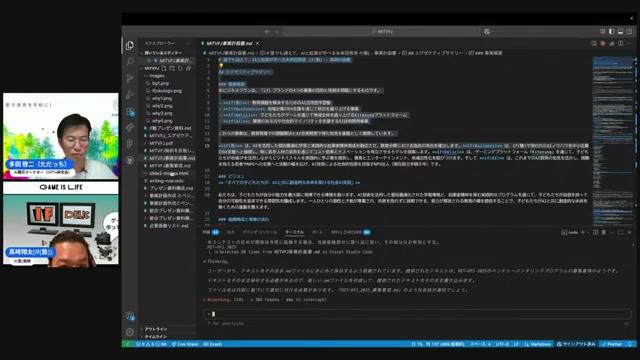Click the editor minimap on the right
640x360 pixels.
click(x=614, y=141)
